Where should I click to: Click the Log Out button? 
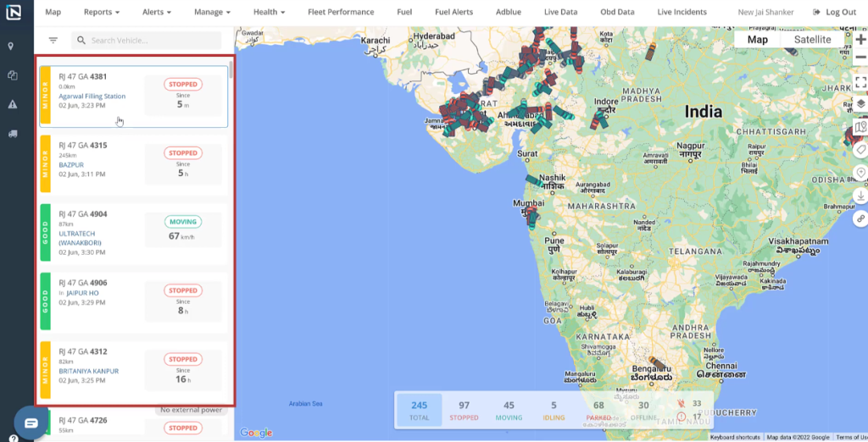(x=835, y=13)
